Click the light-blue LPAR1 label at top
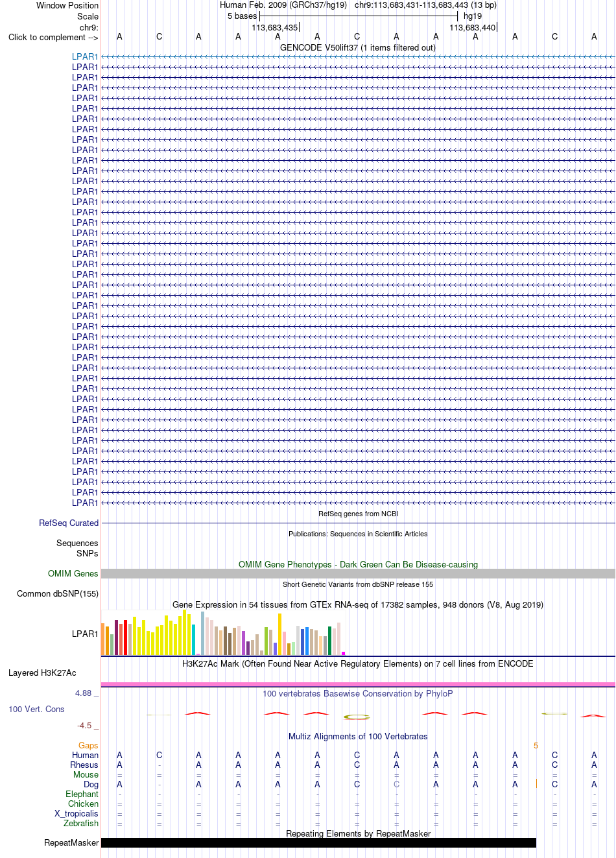 click(85, 56)
